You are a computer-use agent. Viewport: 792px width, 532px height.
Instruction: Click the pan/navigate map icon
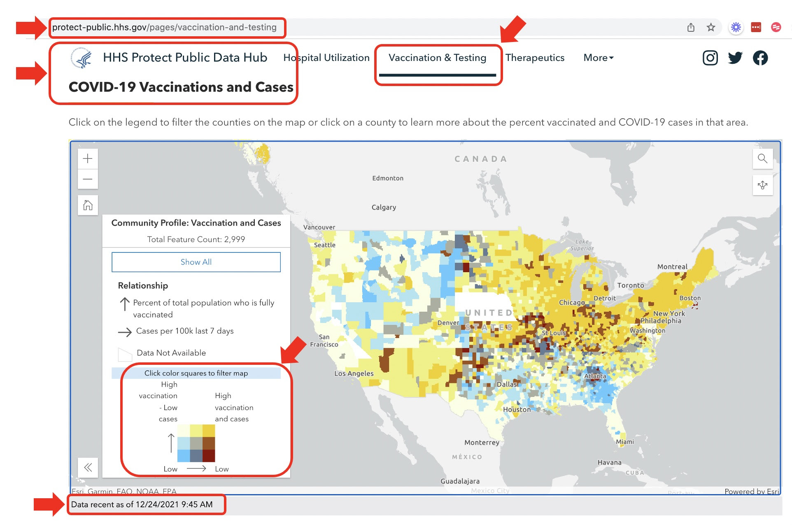click(762, 185)
